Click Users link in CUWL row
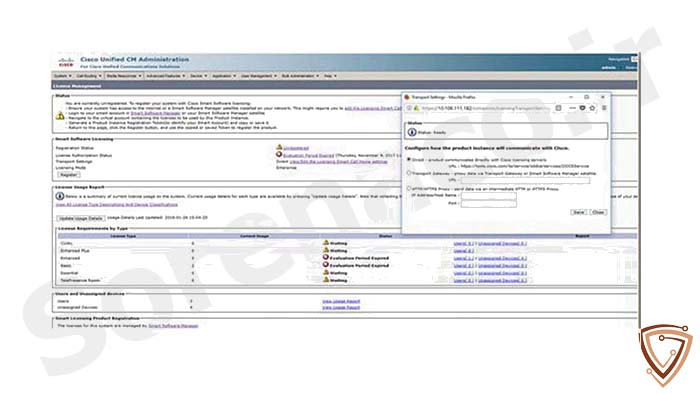This screenshot has width=700, height=394. 463,243
